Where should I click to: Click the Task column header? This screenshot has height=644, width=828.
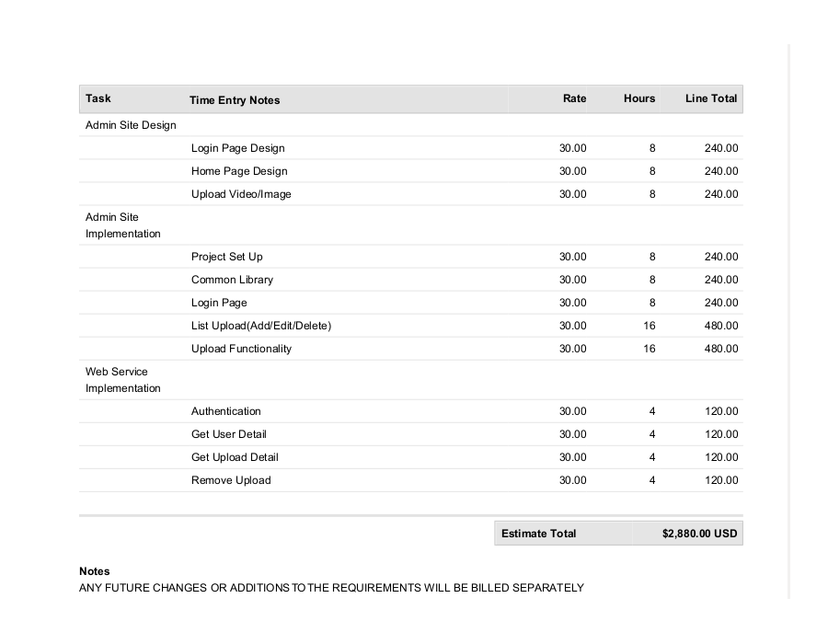(x=98, y=98)
